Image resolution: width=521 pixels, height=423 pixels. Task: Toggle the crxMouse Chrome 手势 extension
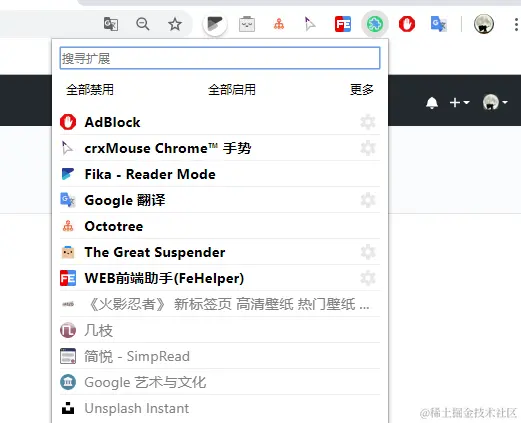click(x=220, y=148)
